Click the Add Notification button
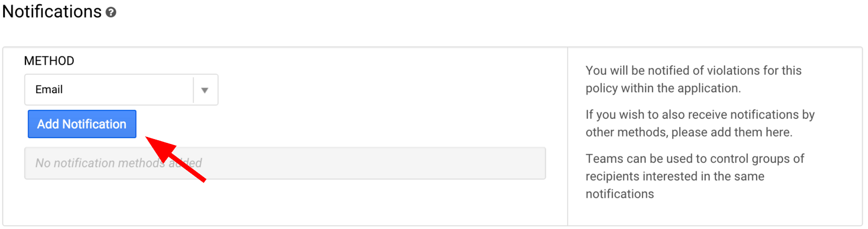868x229 pixels. point(82,124)
